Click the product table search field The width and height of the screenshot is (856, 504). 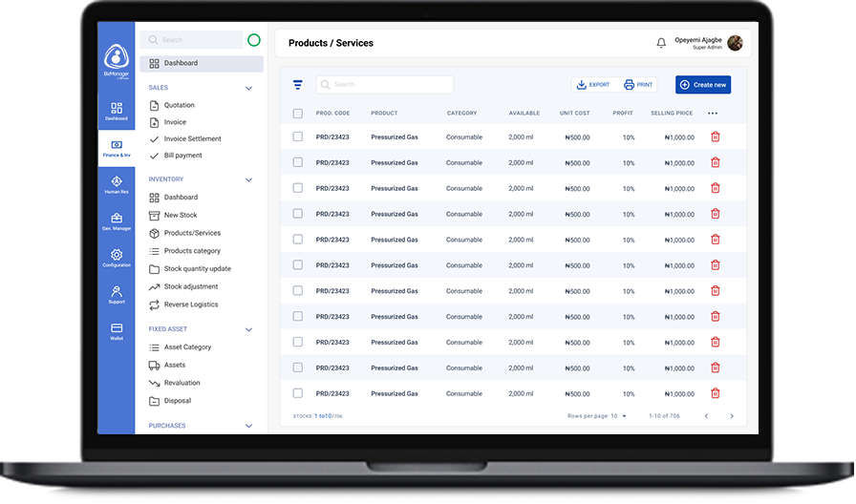[x=385, y=85]
